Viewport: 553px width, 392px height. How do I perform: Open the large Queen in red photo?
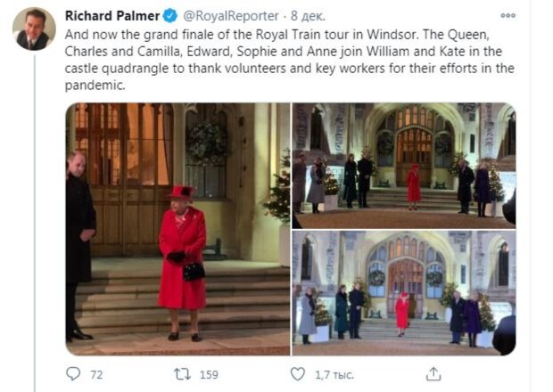(x=177, y=229)
